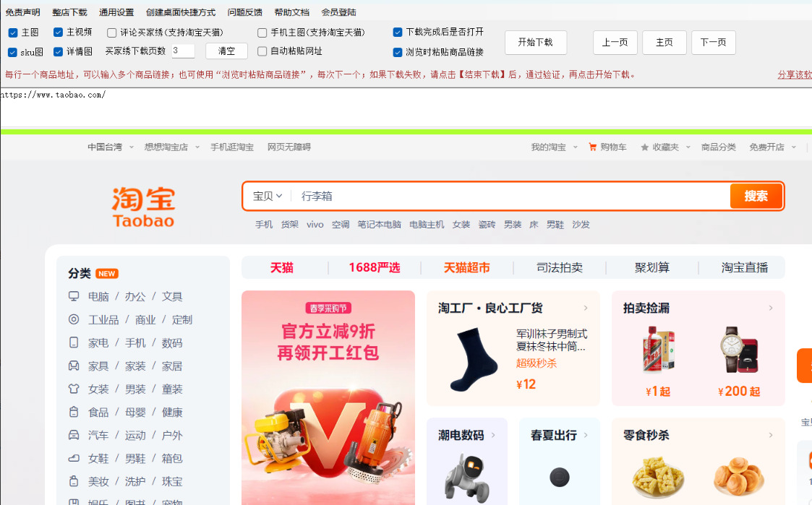
Task: Click the orange 搜索 button
Action: coord(756,196)
